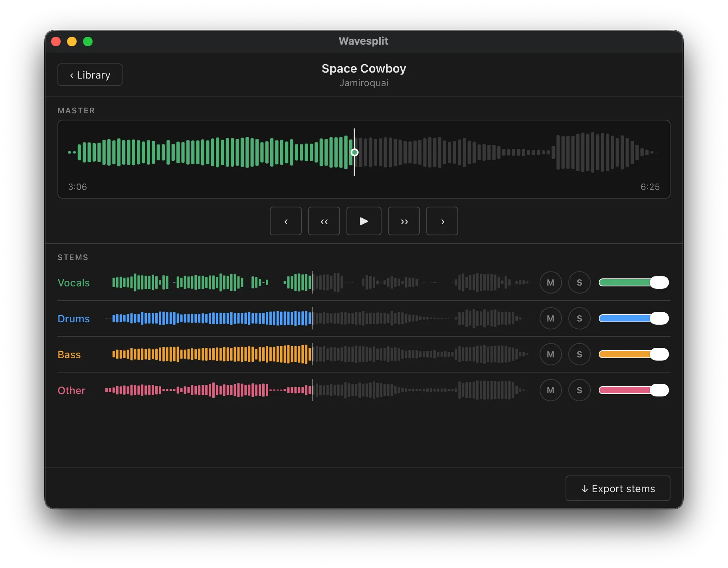Solo the Drums stem
728x568 pixels.
pos(579,318)
